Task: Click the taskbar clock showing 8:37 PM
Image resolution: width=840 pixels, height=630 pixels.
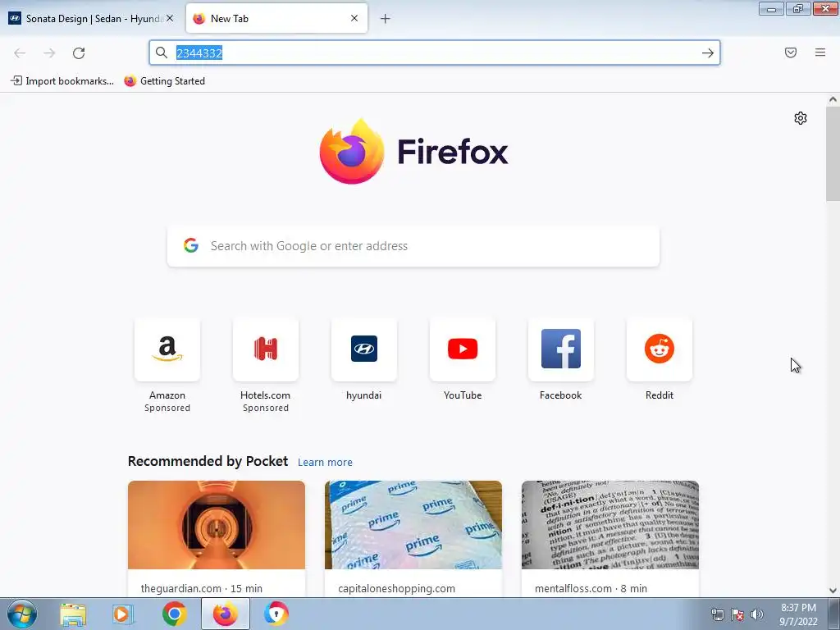Action: coord(798,614)
